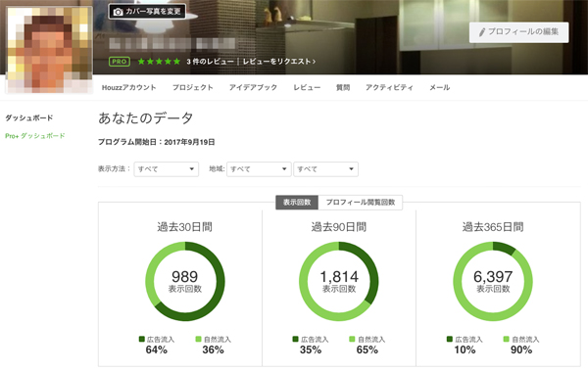This screenshot has height=372, width=588.
Task: Expand the 表示方法 dropdown
Action: (167, 169)
